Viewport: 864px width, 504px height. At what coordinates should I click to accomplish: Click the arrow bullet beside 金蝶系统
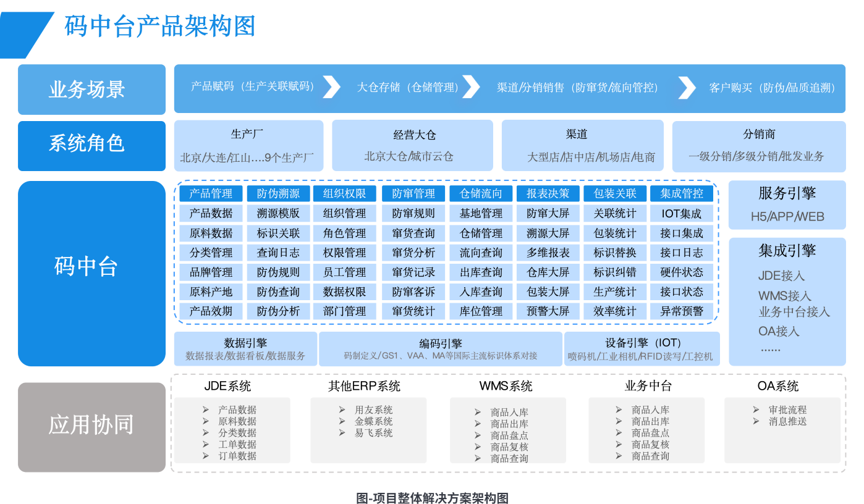coord(342,422)
